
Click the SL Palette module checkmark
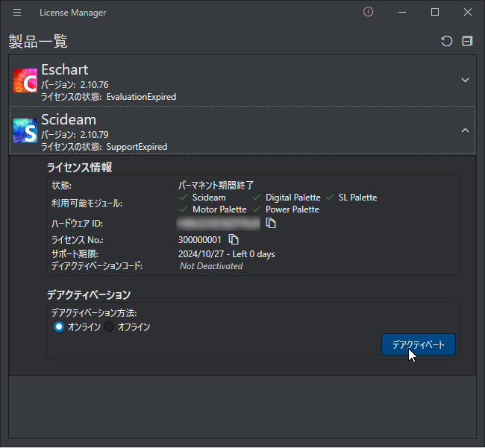330,197
